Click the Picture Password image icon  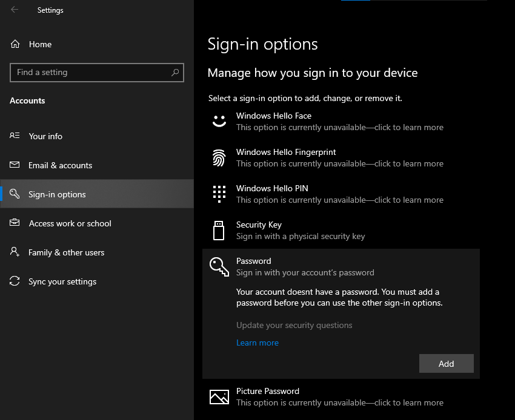[x=219, y=397]
